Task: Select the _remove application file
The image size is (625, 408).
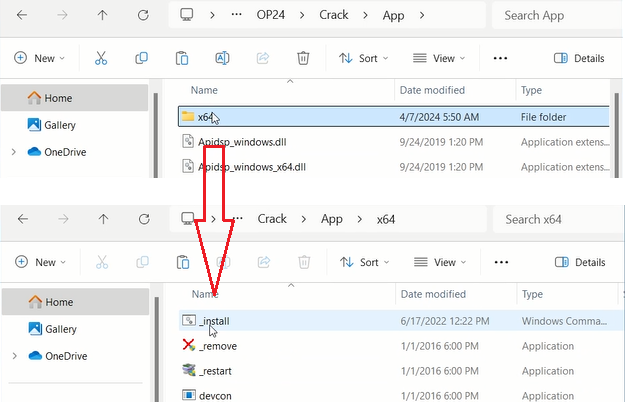Action: (218, 345)
